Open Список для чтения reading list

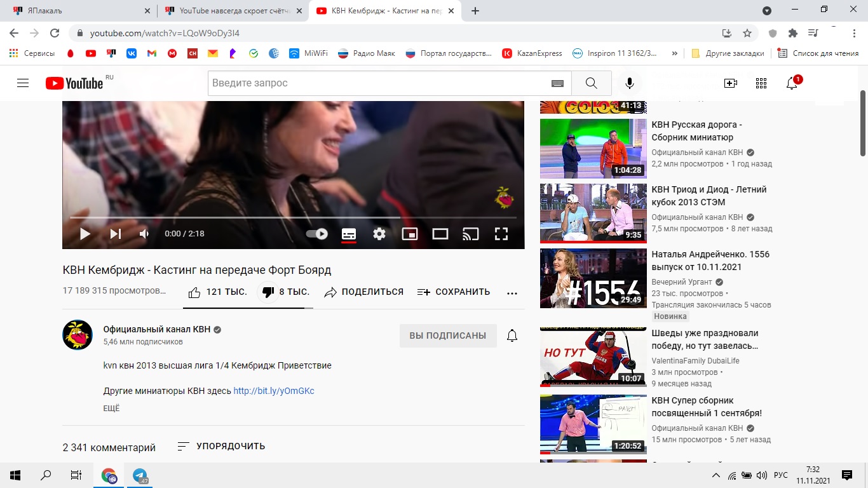point(818,53)
